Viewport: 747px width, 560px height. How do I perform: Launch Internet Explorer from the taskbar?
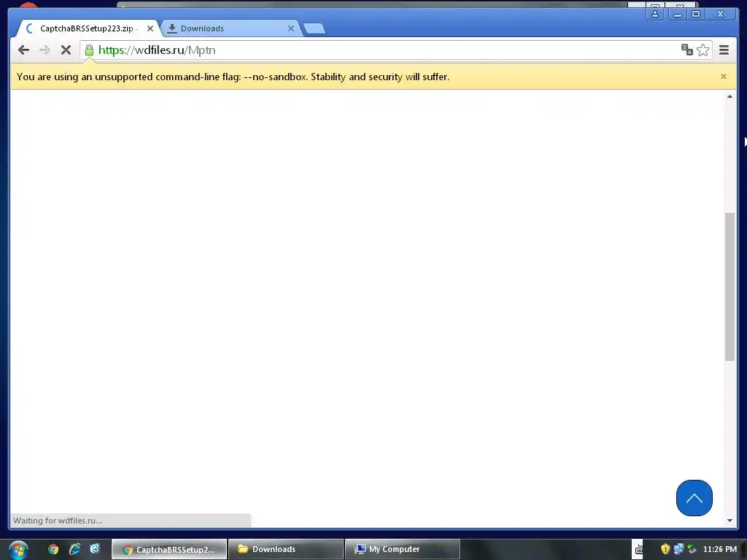(x=74, y=549)
